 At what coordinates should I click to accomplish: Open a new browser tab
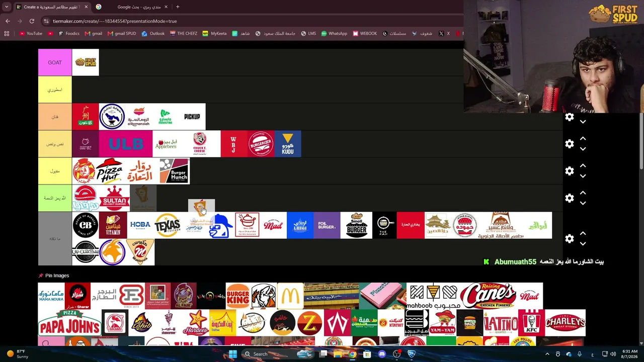(178, 7)
